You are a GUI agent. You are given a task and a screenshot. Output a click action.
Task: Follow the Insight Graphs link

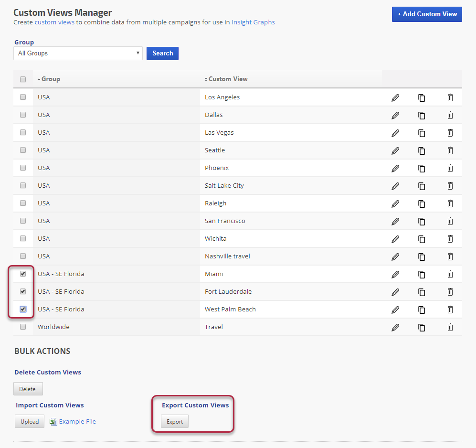point(253,22)
